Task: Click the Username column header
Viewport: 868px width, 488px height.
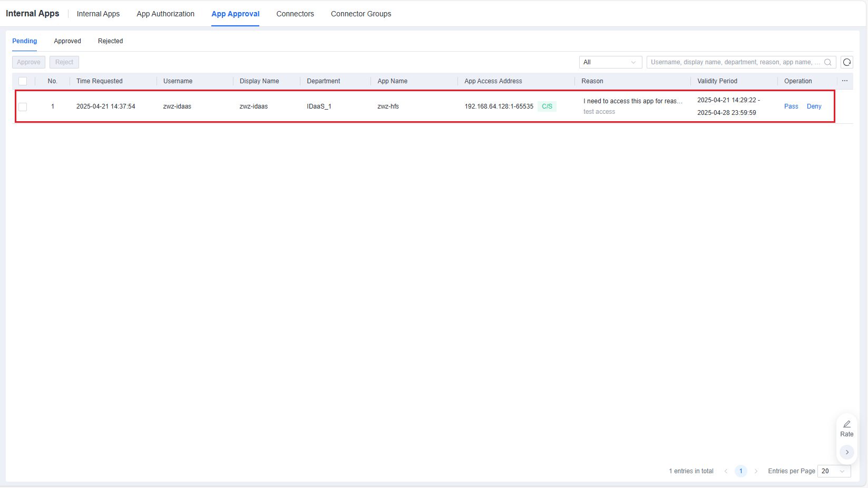Action: (x=178, y=81)
